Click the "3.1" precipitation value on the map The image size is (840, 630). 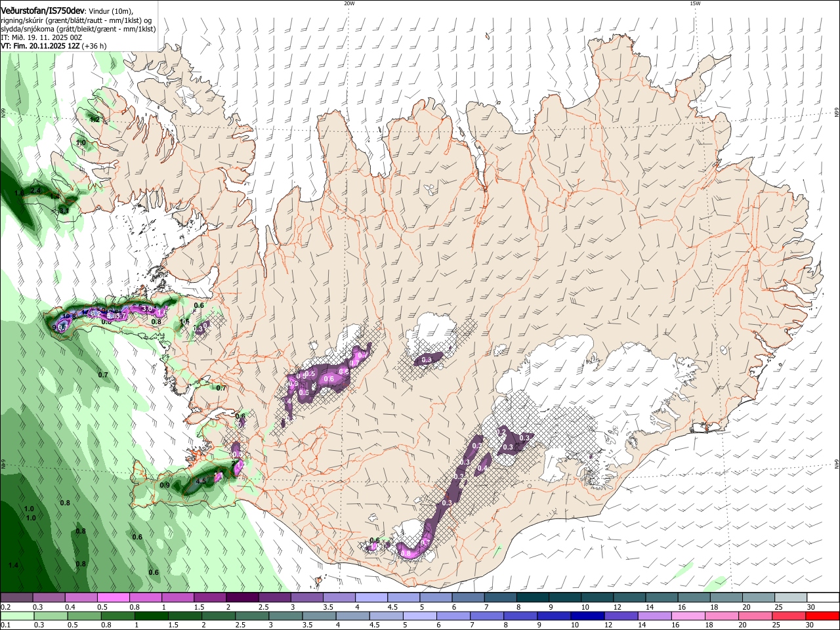point(64,210)
